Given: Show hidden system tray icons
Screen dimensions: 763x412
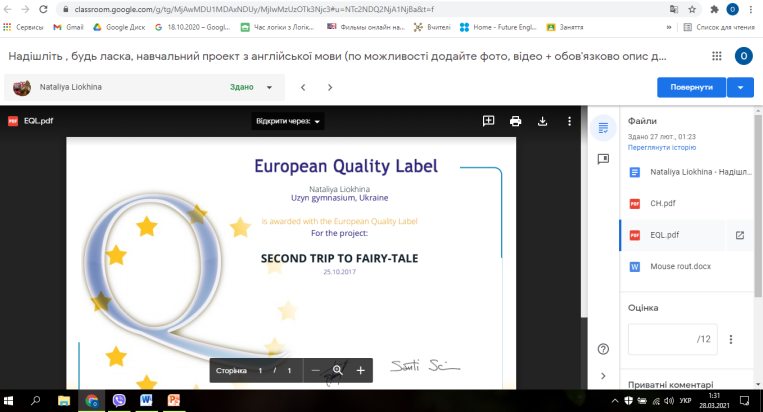Looking at the screenshot, I should (x=615, y=401).
